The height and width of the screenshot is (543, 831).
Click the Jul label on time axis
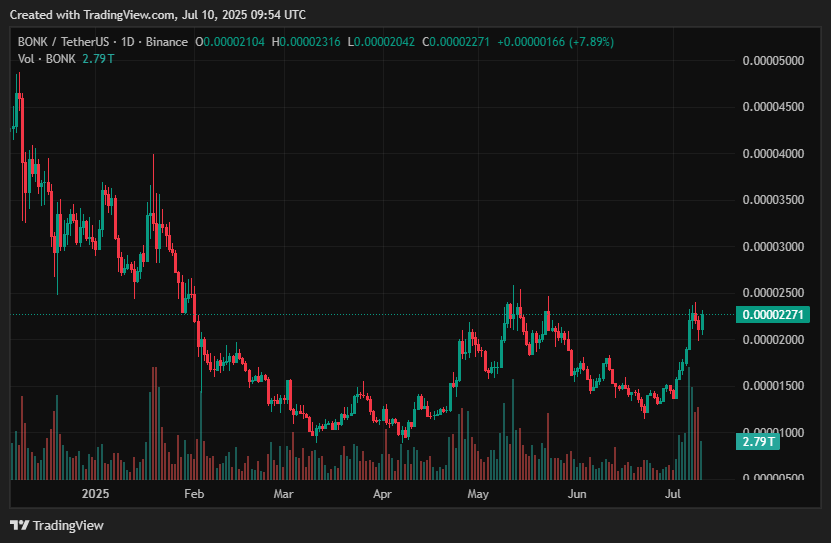(x=673, y=494)
